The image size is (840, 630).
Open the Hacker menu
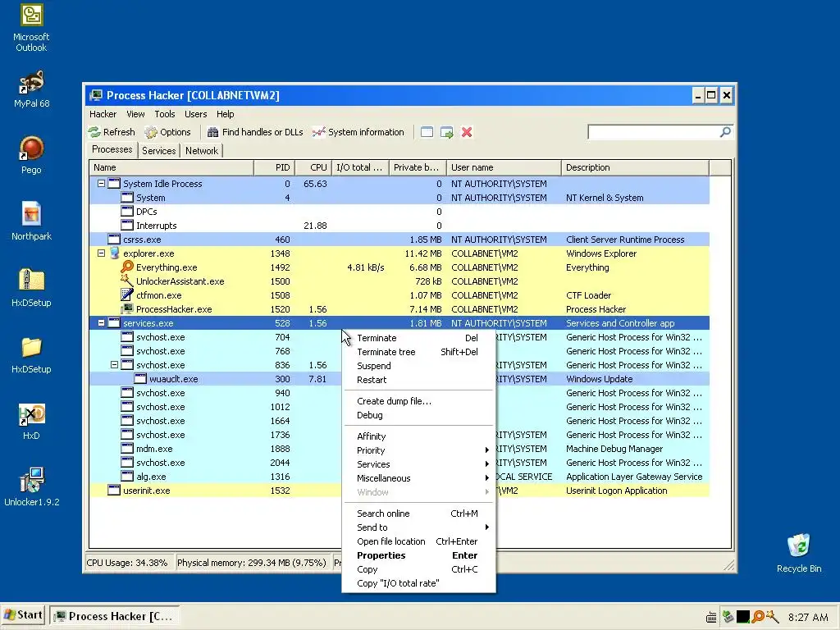point(103,114)
